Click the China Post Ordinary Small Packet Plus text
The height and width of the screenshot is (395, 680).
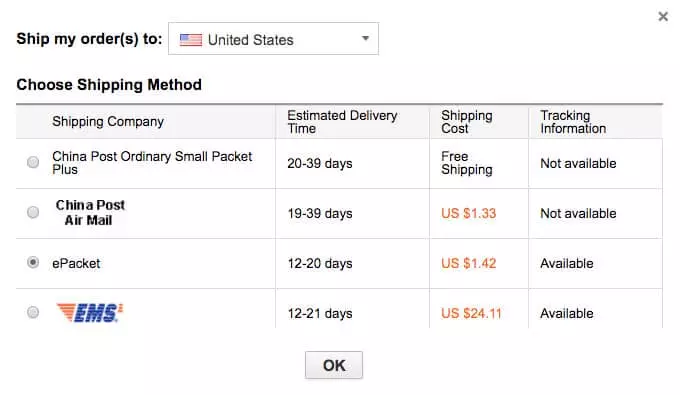pyautogui.click(x=152, y=163)
